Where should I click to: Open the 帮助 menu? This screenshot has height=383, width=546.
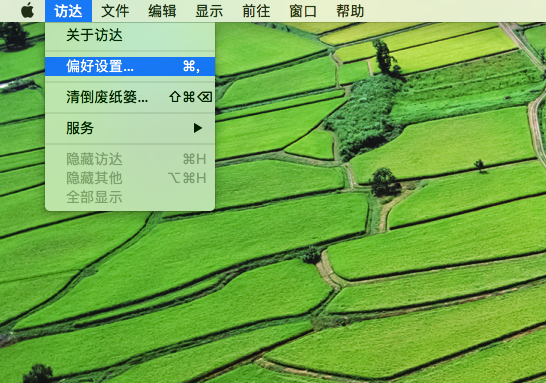[350, 11]
